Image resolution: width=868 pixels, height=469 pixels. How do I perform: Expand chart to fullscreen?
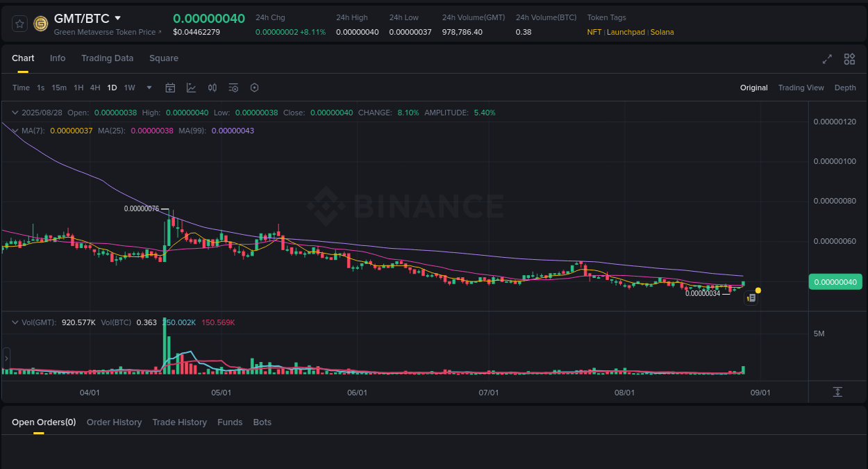[x=827, y=59]
